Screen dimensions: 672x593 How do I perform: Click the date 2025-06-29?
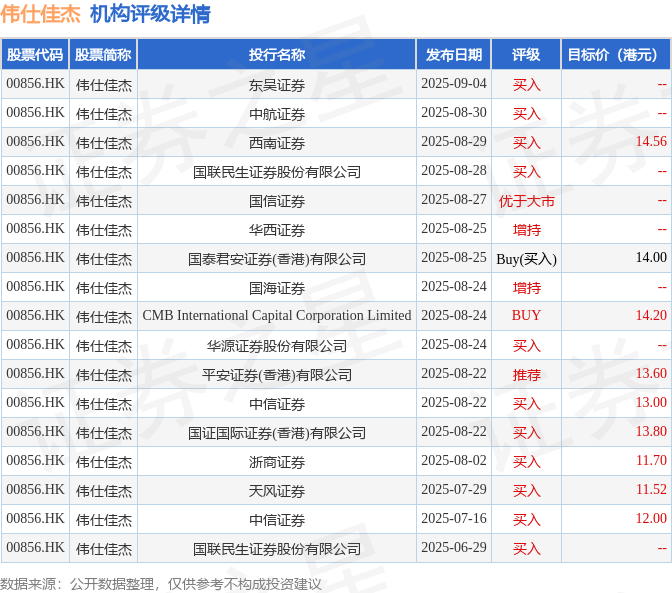pyautogui.click(x=454, y=547)
